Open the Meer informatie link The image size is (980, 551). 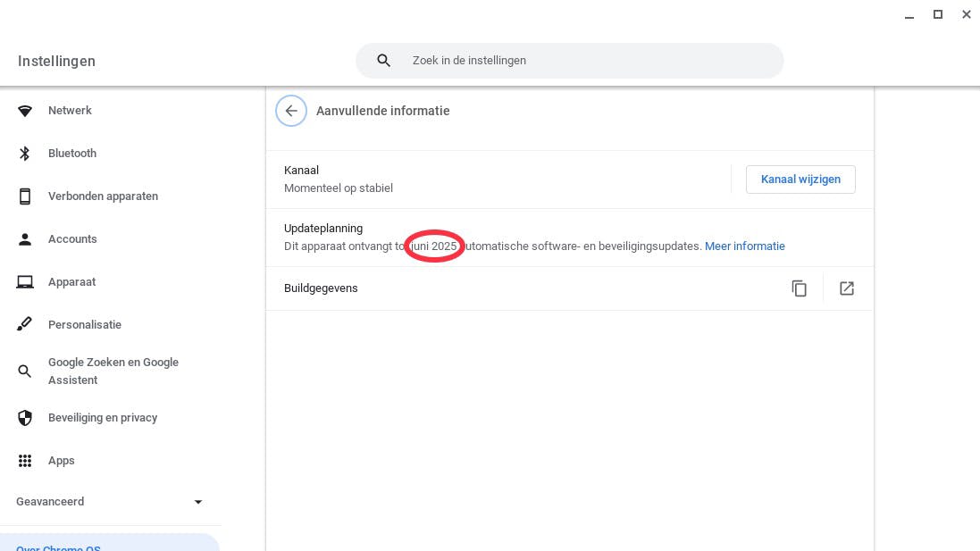pyautogui.click(x=744, y=246)
